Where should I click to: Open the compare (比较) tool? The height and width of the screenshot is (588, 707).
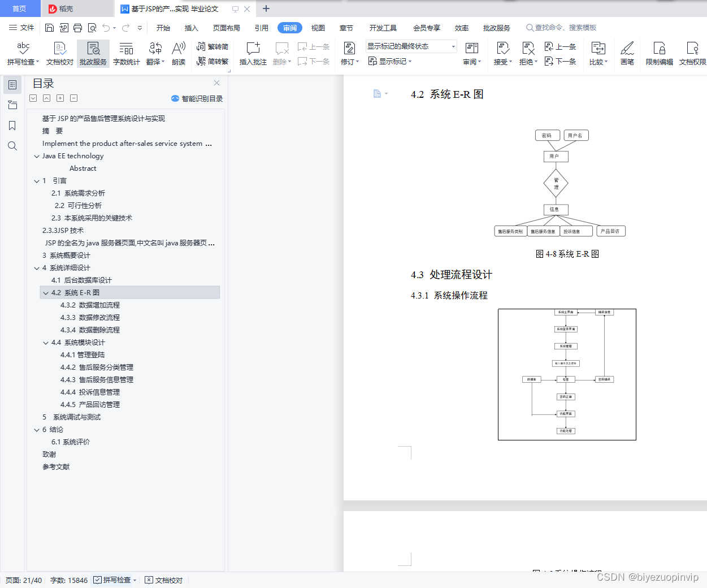[598, 54]
